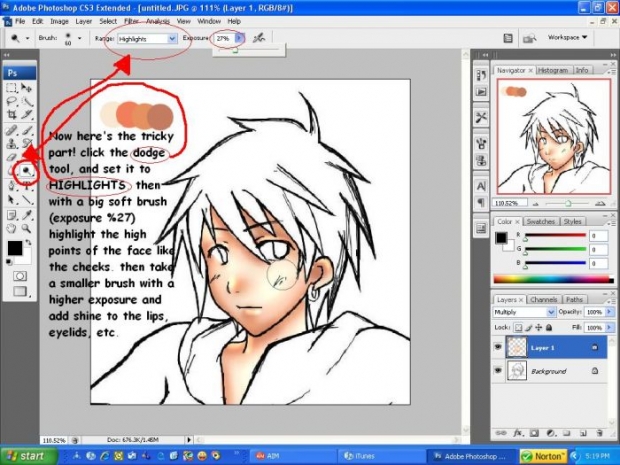Viewport: 620px width, 465px height.
Task: Add a layer mask
Action: pos(534,433)
